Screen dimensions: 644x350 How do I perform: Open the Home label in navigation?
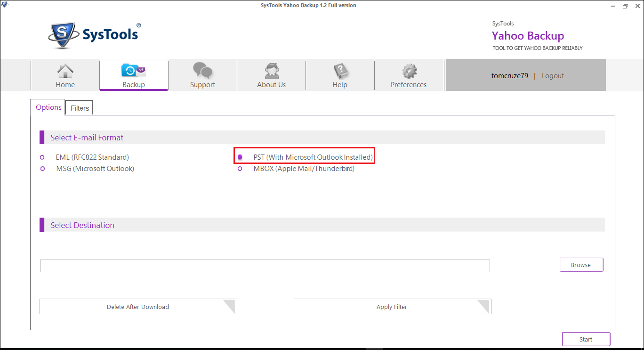pyautogui.click(x=65, y=85)
